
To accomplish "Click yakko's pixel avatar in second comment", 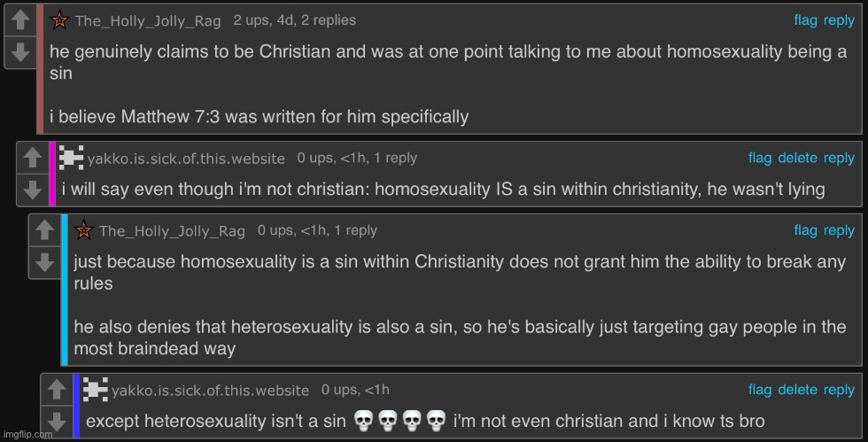I will (x=71, y=158).
